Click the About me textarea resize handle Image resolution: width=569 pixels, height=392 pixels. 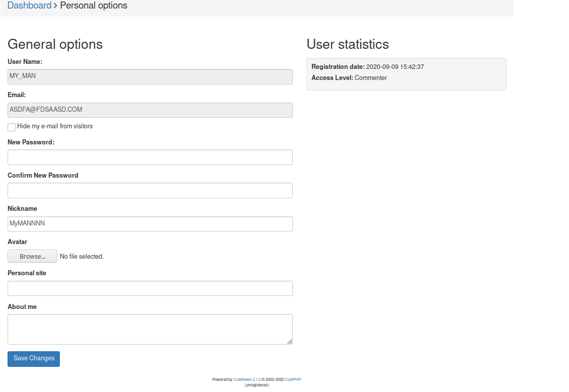coord(289,341)
